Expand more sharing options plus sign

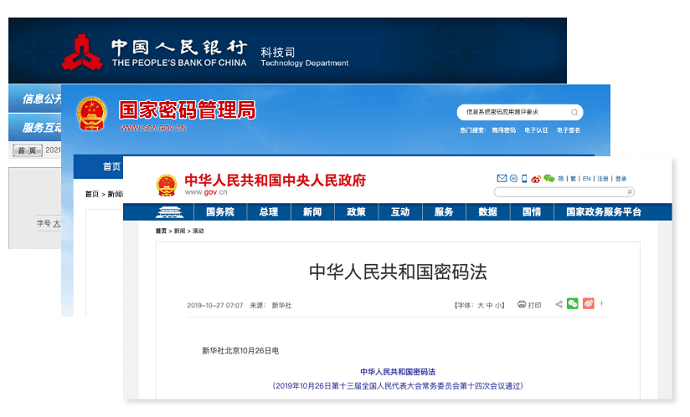pyautogui.click(x=601, y=304)
